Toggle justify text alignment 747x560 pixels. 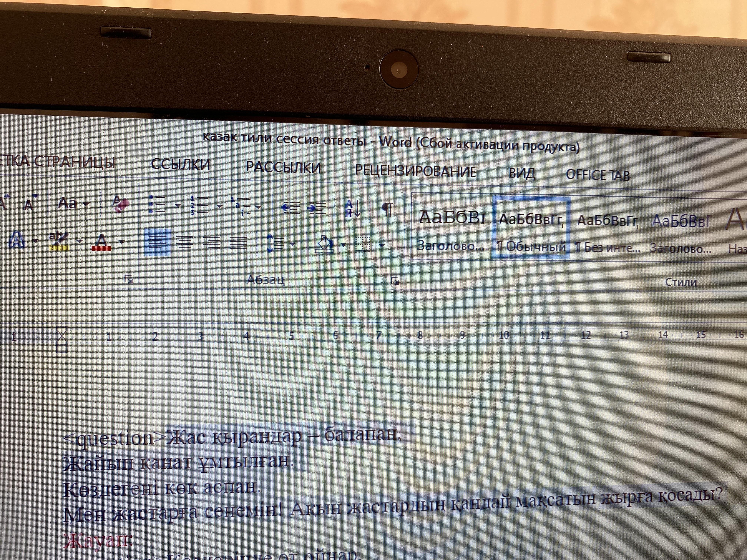(238, 243)
